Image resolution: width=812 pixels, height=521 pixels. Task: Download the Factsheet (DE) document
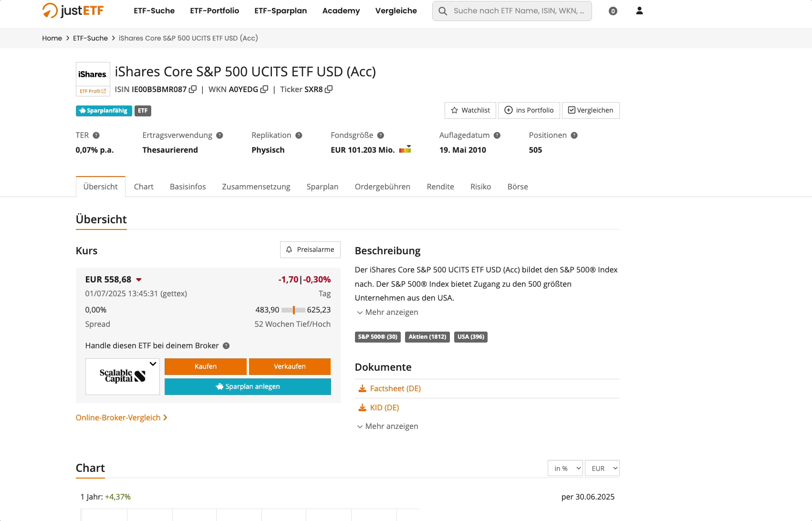395,388
